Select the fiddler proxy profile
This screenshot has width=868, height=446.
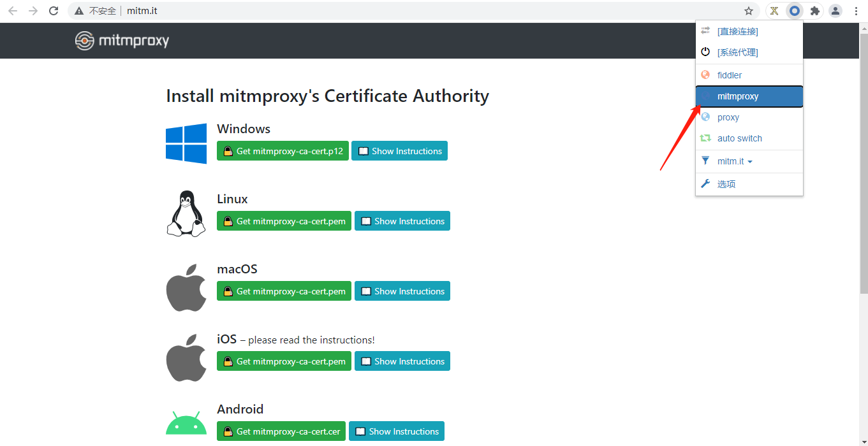[729, 75]
